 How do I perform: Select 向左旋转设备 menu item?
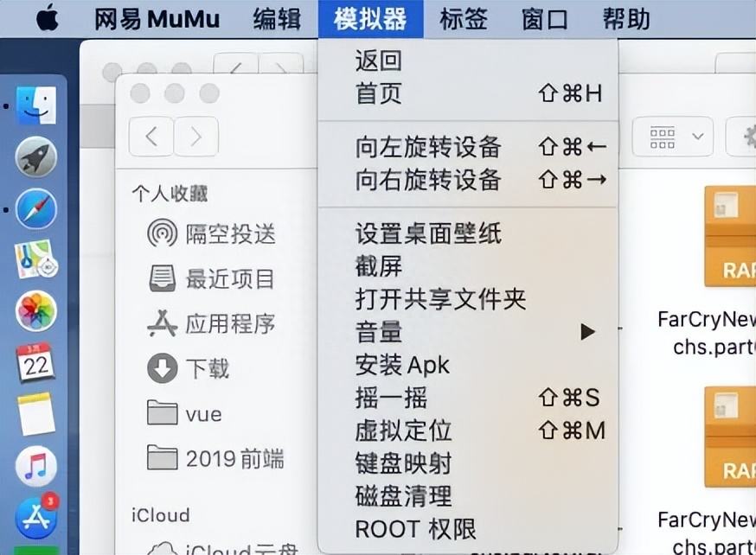coord(428,147)
